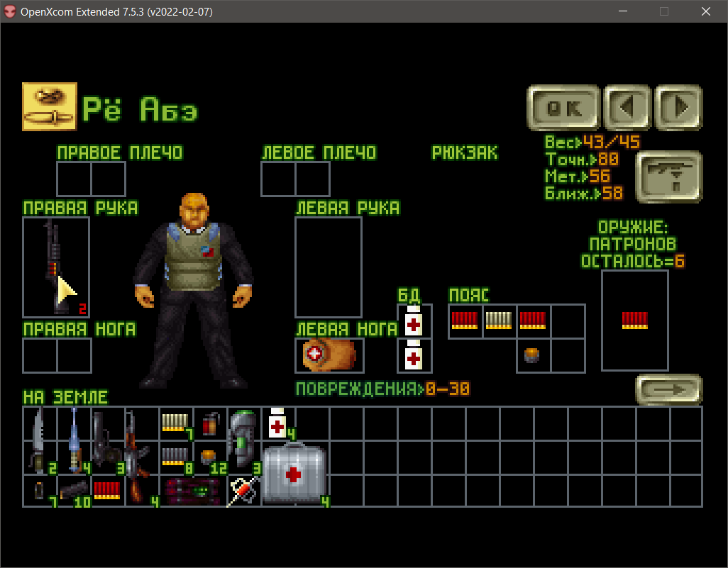
Task: Click the loaded red shells in weapon ammo panel
Action: 634,321
